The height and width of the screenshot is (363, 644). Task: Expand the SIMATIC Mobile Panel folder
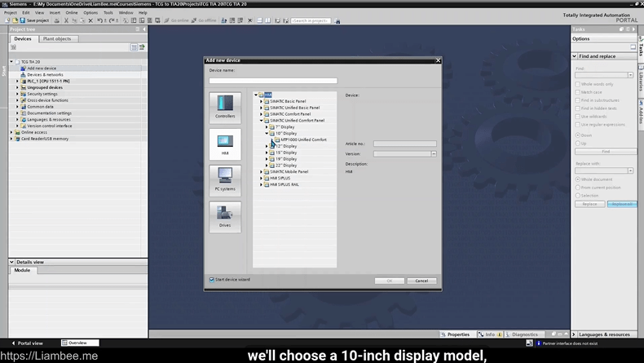[262, 172]
